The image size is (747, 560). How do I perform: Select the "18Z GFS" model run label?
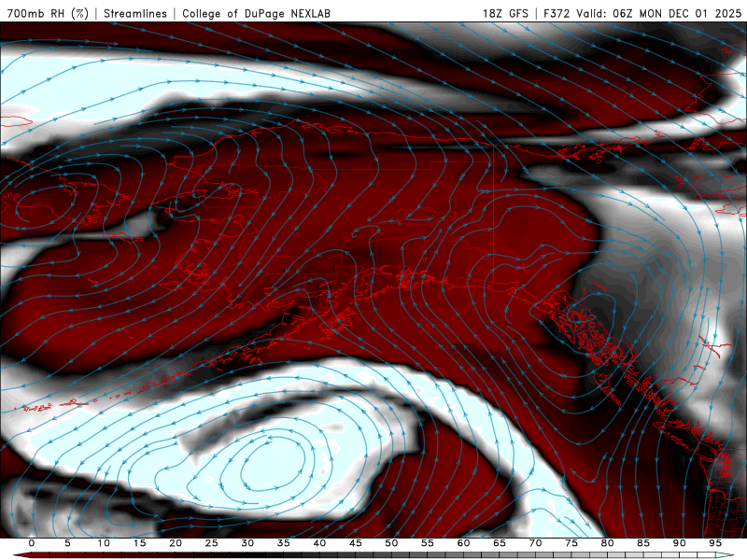505,13
